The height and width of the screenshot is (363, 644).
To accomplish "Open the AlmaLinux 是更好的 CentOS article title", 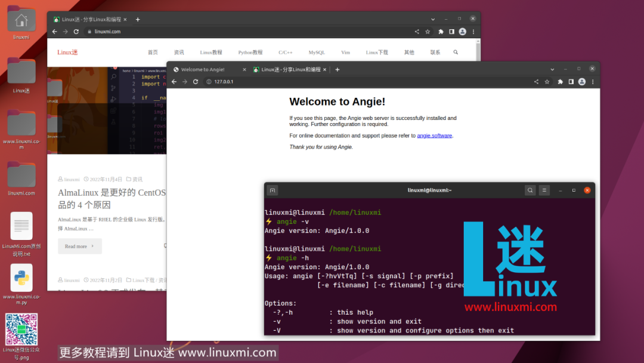I will pos(112,199).
